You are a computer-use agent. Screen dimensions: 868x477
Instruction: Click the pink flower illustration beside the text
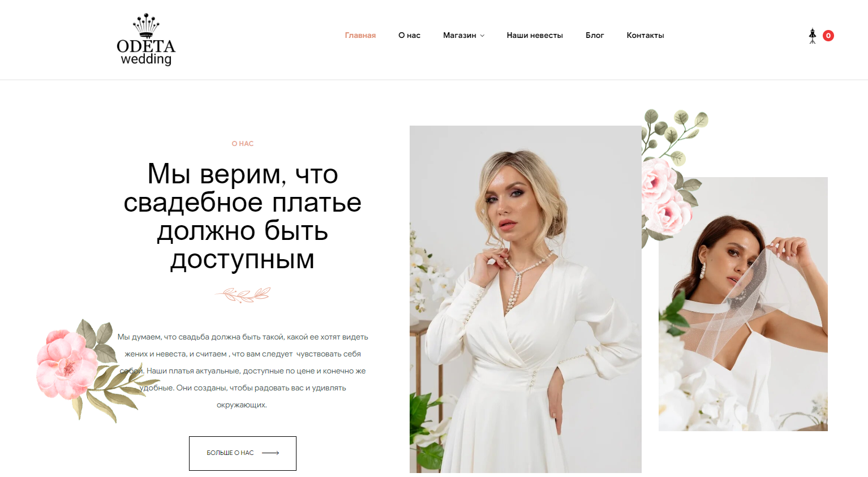(86, 370)
